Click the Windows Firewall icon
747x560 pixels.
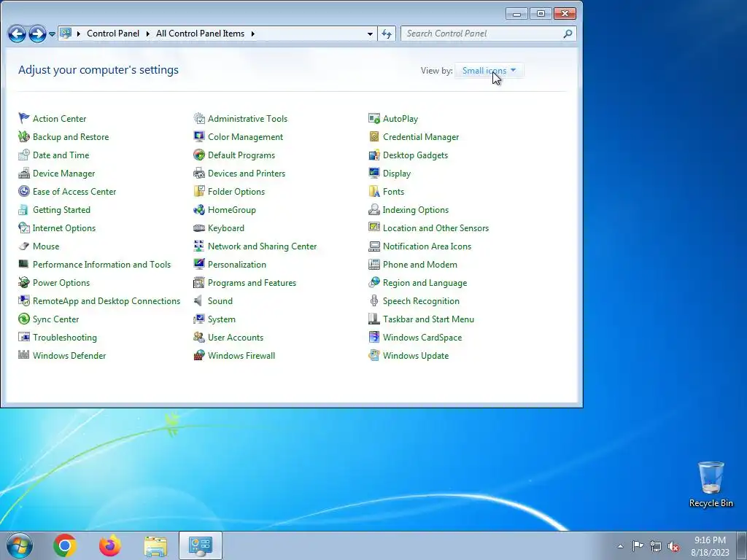[x=199, y=355]
